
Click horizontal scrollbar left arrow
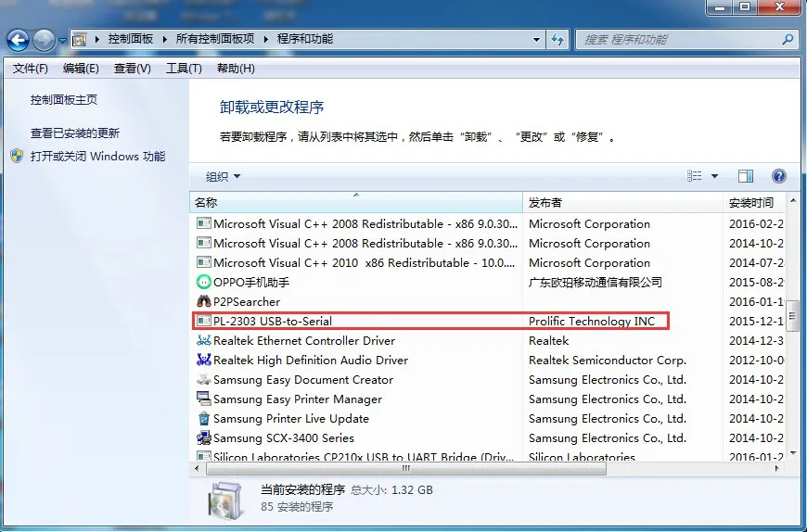(197, 468)
